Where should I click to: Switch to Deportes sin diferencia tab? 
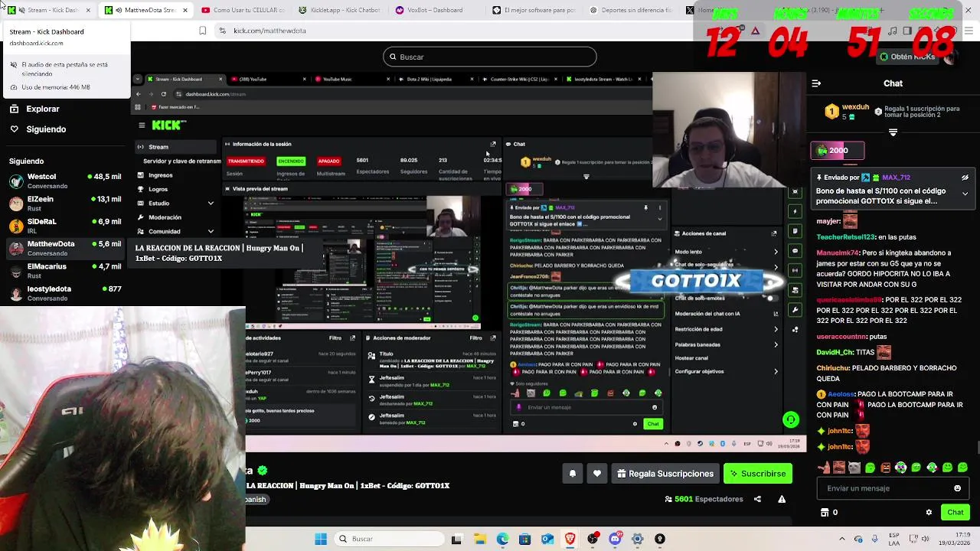coord(632,10)
